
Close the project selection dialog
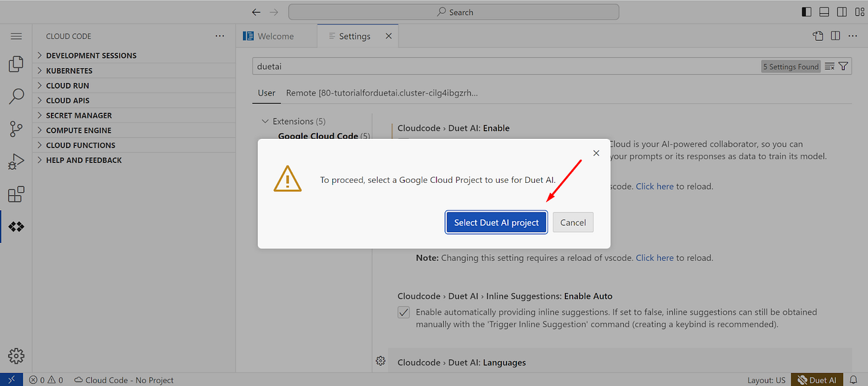point(596,153)
